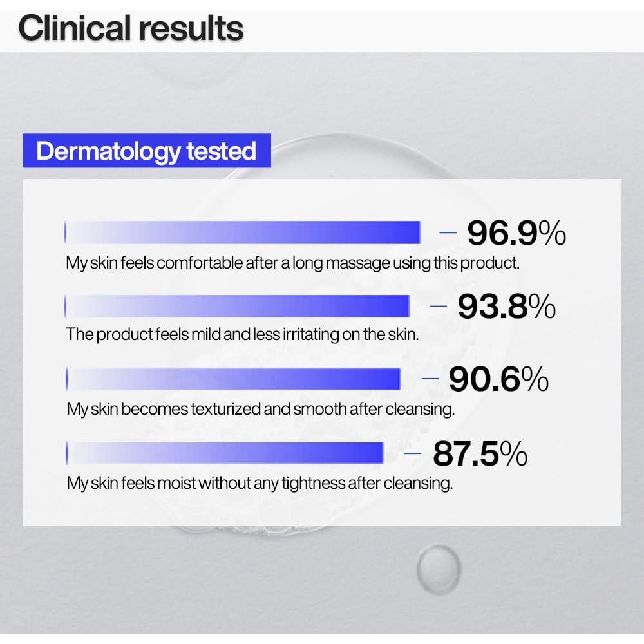Click the "comfortable after a long massage" statement
This screenshot has width=644, height=644.
coord(293,263)
